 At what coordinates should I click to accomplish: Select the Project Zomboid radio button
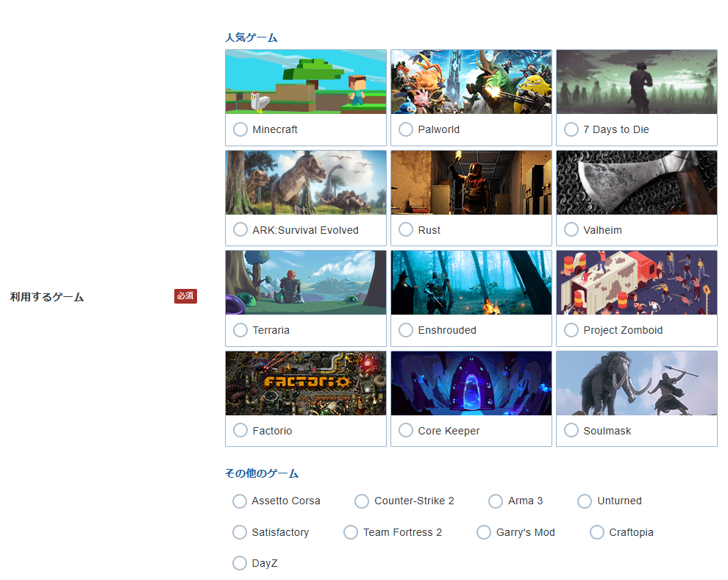(571, 330)
